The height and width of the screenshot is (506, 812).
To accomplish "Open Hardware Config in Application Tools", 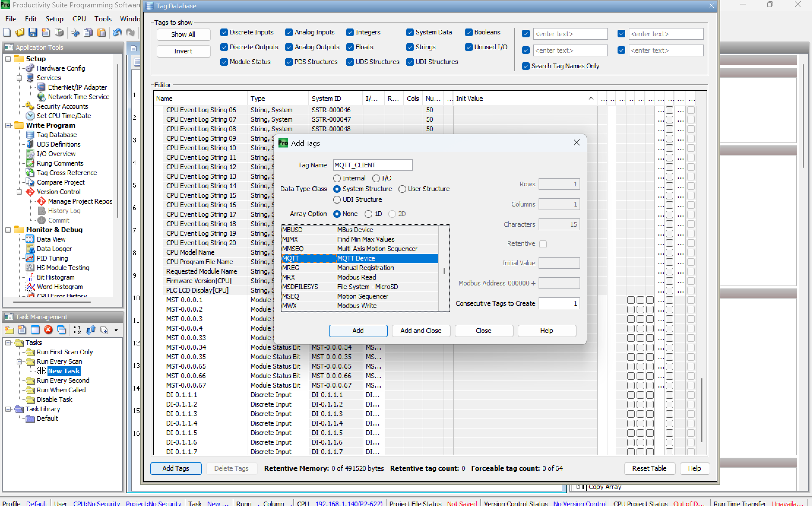I will point(61,68).
